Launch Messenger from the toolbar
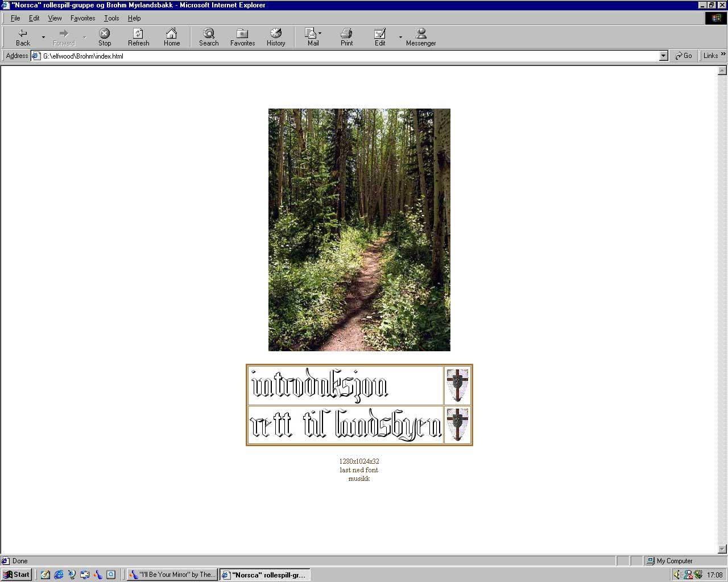 (x=421, y=37)
